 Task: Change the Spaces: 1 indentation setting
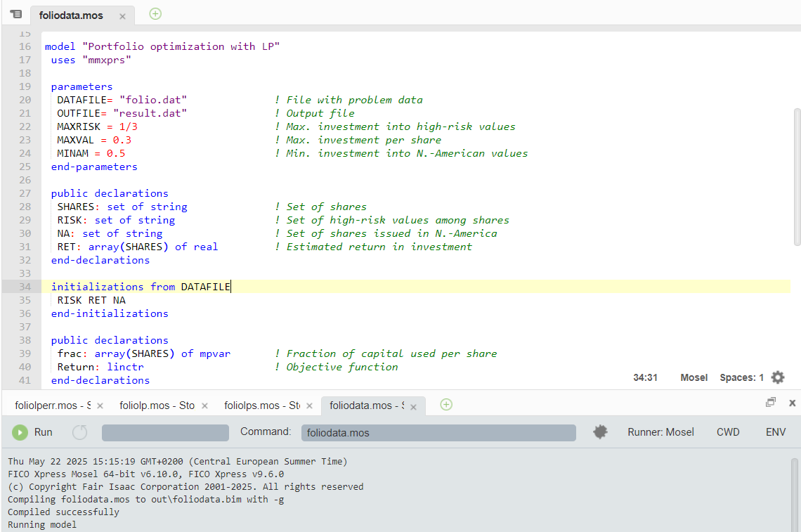click(x=741, y=377)
